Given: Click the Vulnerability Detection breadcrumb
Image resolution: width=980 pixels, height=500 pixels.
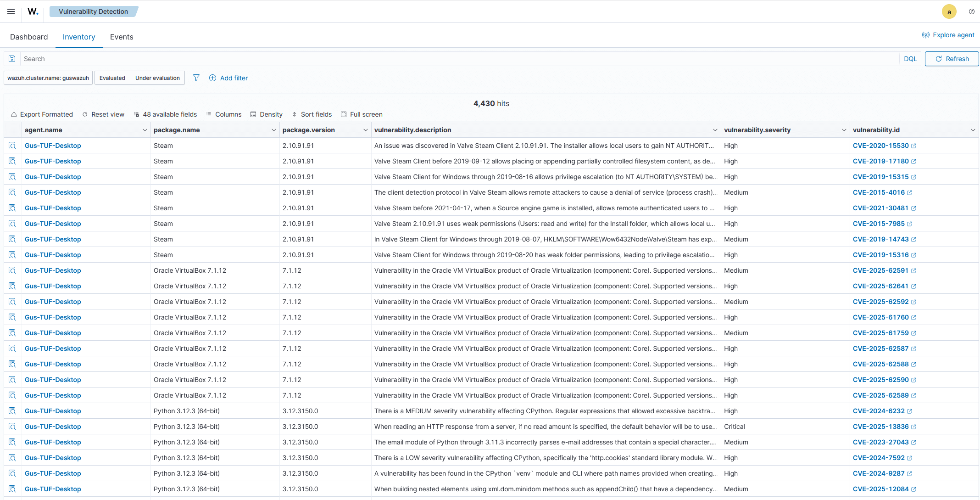Looking at the screenshot, I should 93,11.
